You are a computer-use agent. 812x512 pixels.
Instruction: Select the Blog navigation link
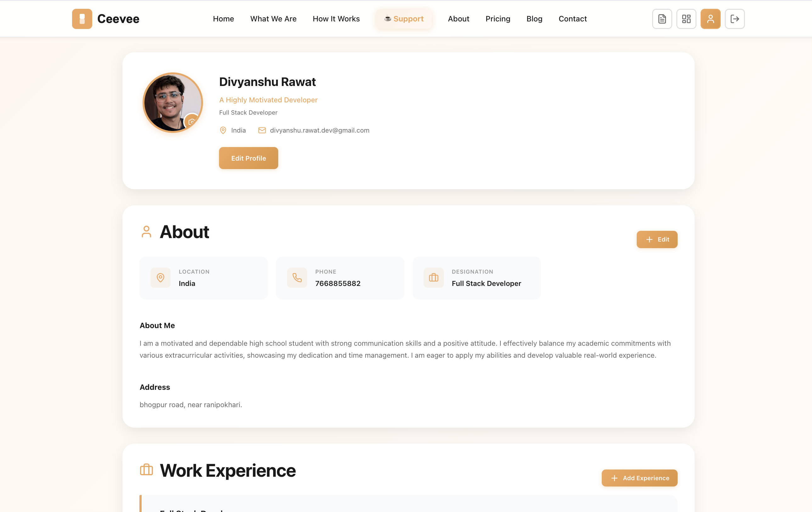534,19
